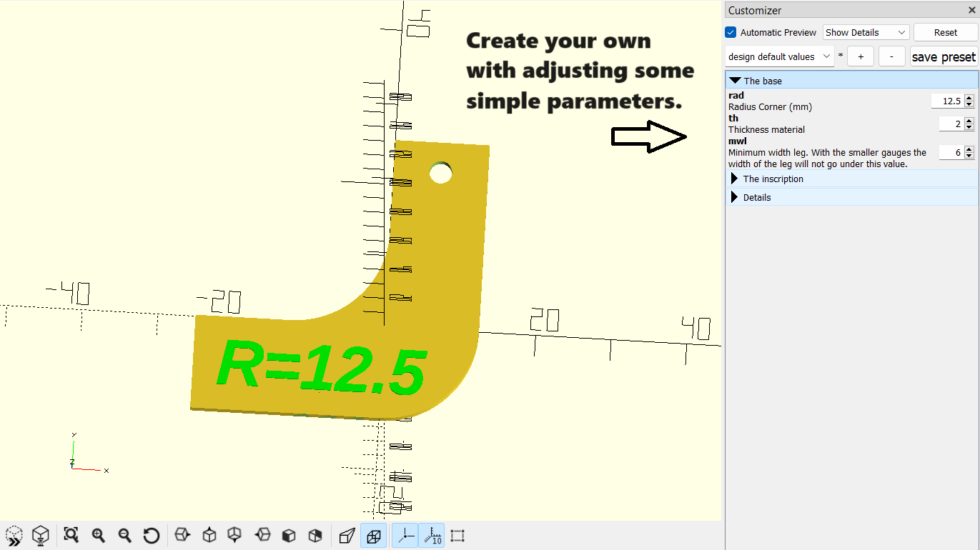
Task: Open the design default values preset dropdown
Action: [x=778, y=56]
